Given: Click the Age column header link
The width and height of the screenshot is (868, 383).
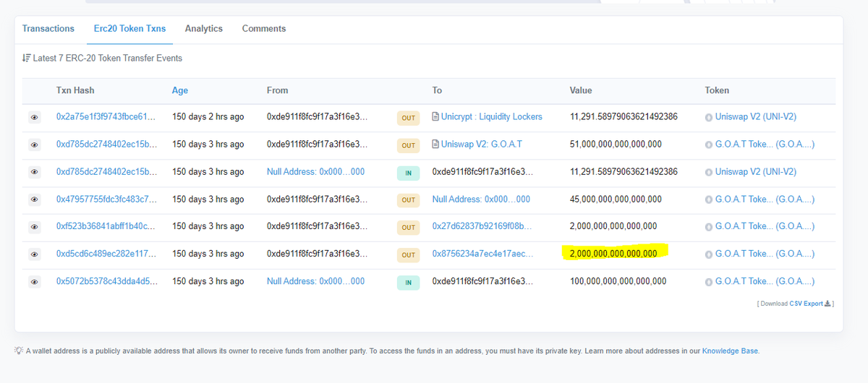Looking at the screenshot, I should point(180,90).
